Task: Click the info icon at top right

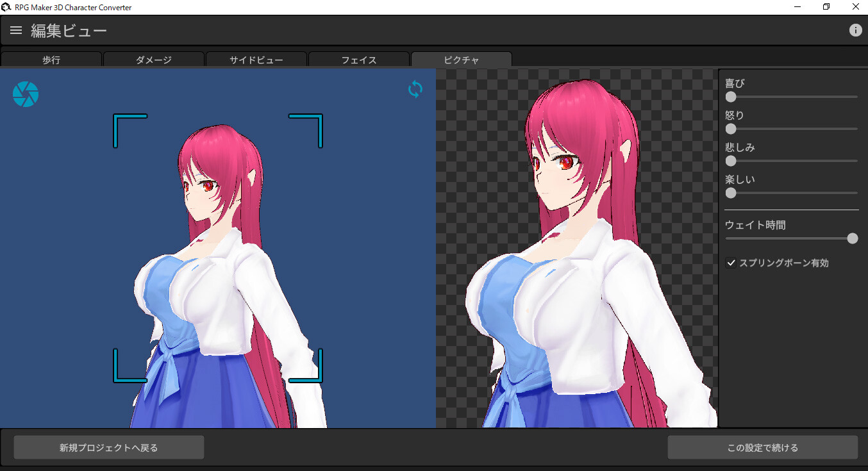Action: click(856, 29)
